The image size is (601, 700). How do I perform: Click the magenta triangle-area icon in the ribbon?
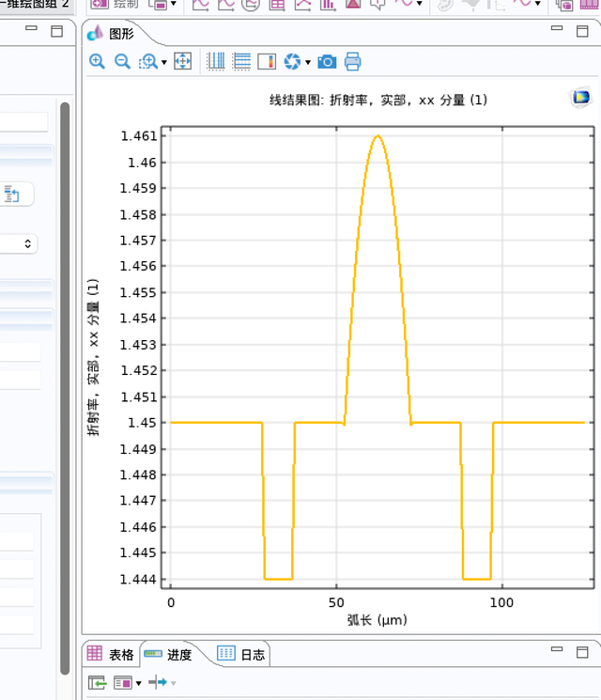click(x=353, y=4)
